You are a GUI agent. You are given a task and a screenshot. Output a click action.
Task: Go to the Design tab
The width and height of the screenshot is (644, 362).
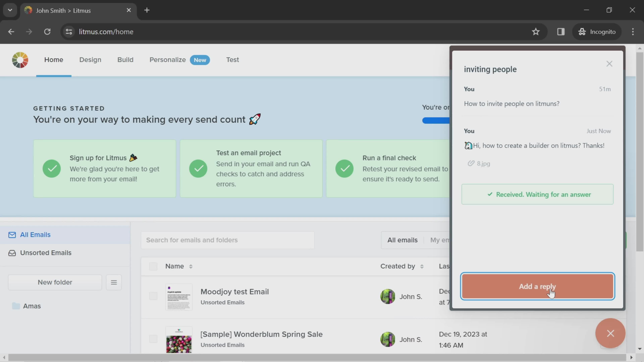90,60
